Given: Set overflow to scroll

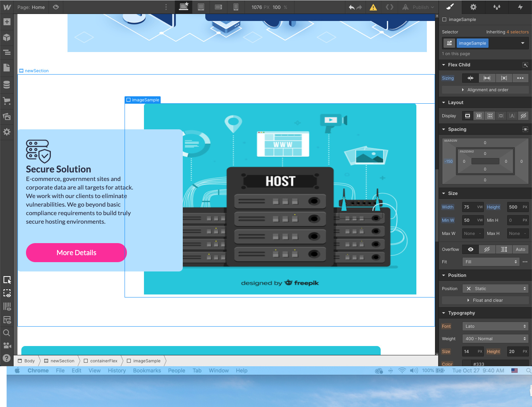Looking at the screenshot, I should tap(504, 249).
